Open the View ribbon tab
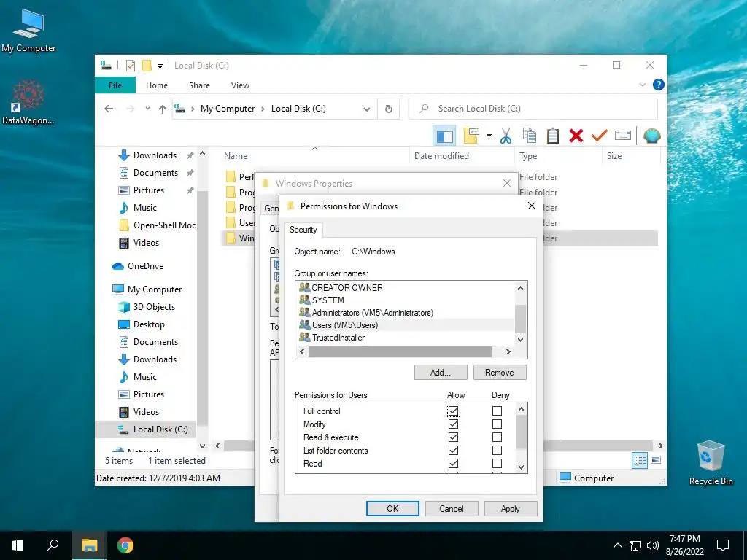The height and width of the screenshot is (560, 747). (x=240, y=85)
